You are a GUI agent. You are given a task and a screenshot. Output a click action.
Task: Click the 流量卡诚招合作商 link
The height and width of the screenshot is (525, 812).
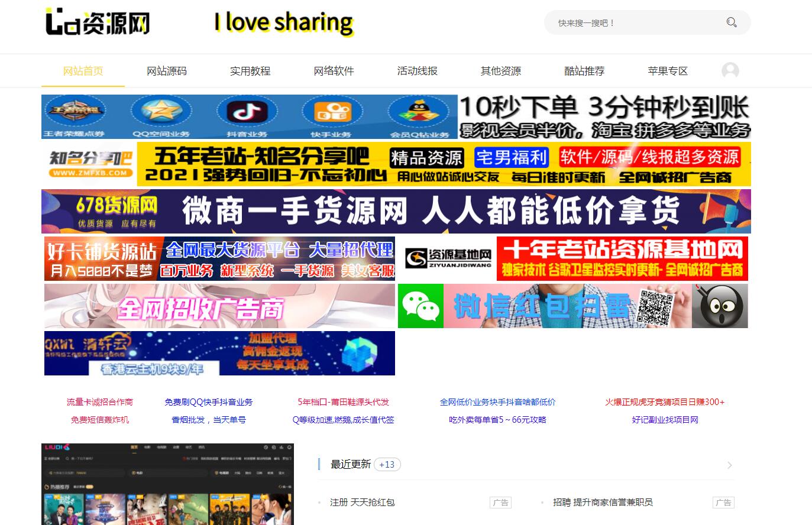coord(100,402)
